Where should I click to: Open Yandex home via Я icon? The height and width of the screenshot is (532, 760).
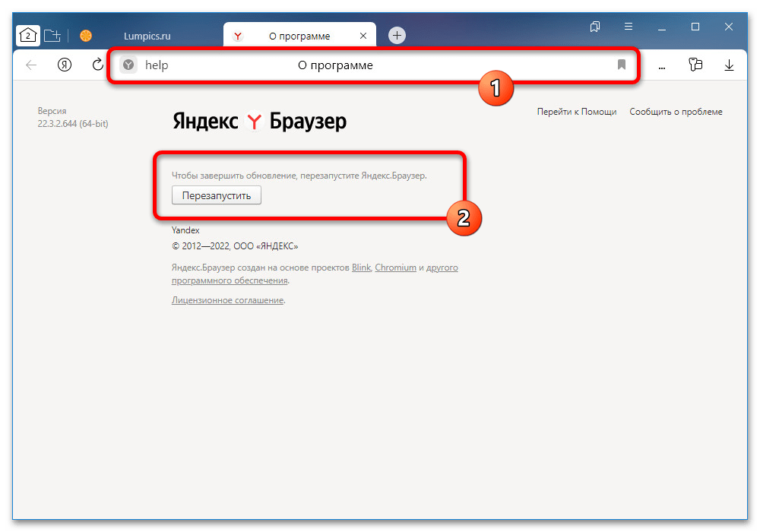click(x=65, y=65)
